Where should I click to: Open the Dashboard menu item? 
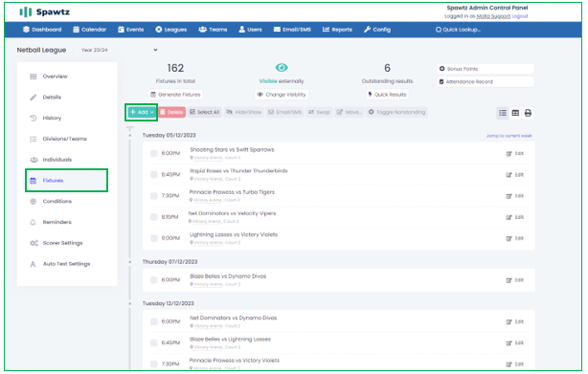coord(42,30)
